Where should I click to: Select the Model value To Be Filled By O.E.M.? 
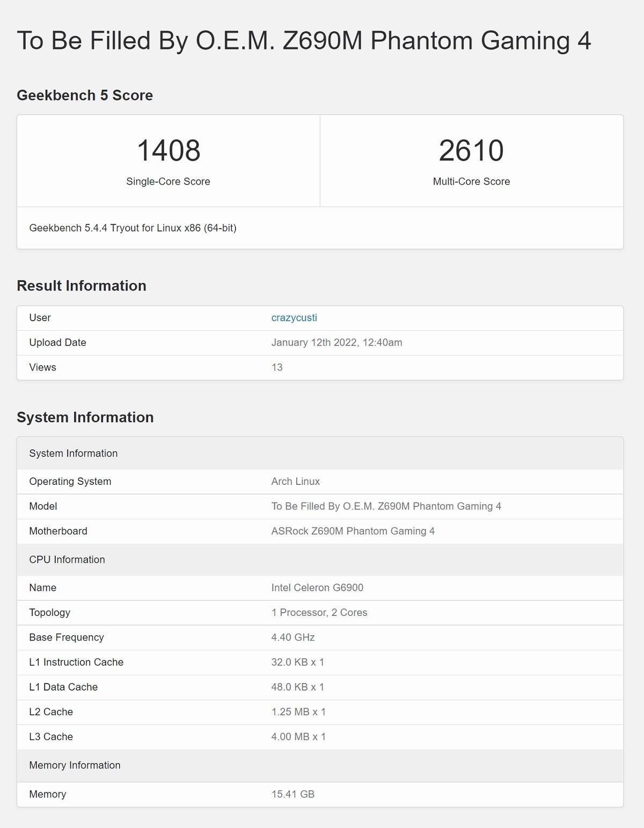[386, 506]
